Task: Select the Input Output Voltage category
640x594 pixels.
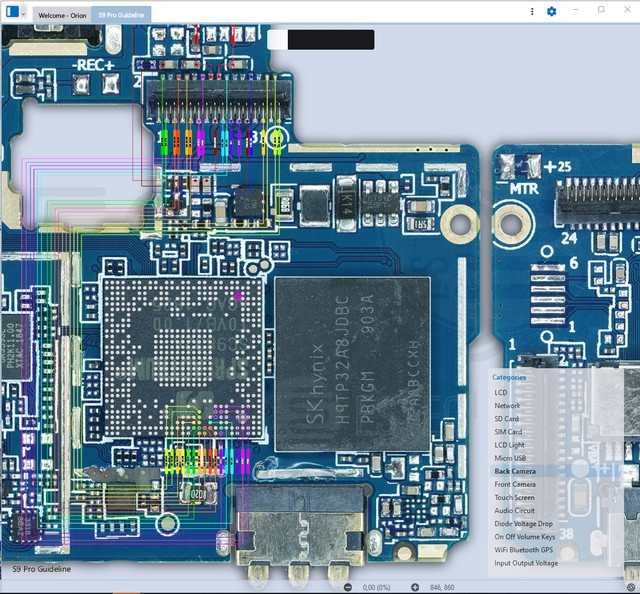Action: point(526,563)
